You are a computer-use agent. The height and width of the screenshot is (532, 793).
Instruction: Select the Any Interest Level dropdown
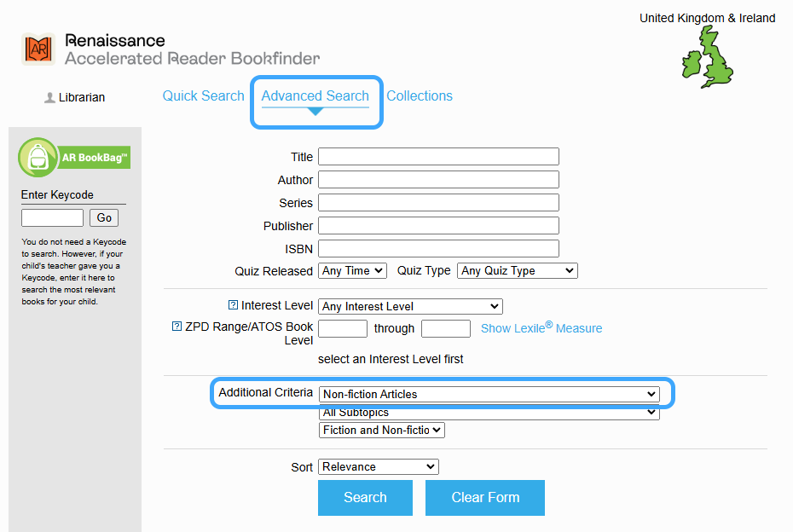pos(410,306)
